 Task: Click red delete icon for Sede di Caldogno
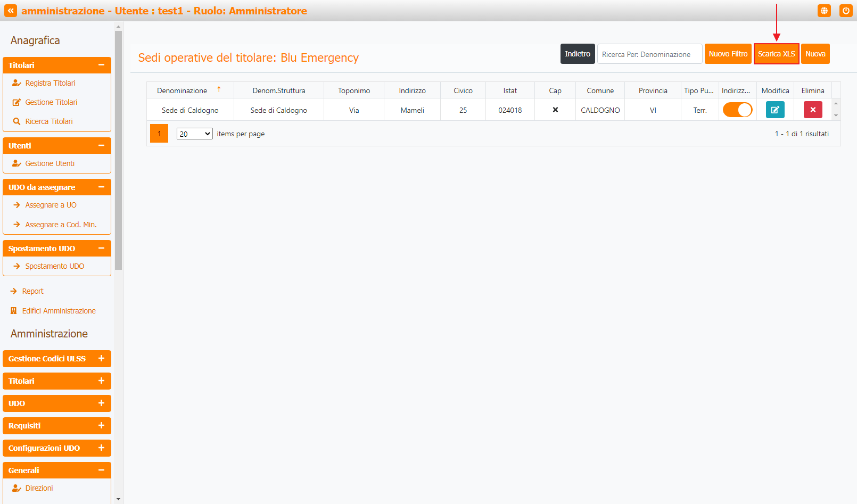tap(813, 110)
